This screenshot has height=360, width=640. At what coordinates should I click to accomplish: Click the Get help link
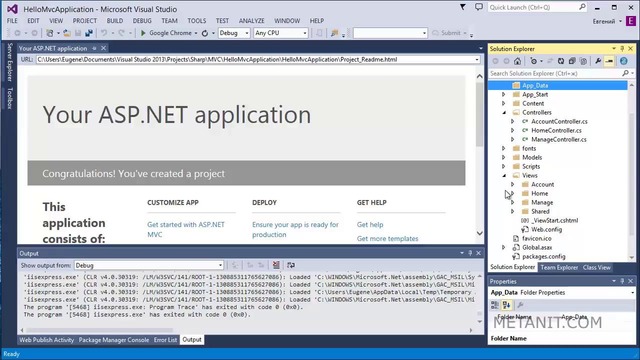pos(370,224)
